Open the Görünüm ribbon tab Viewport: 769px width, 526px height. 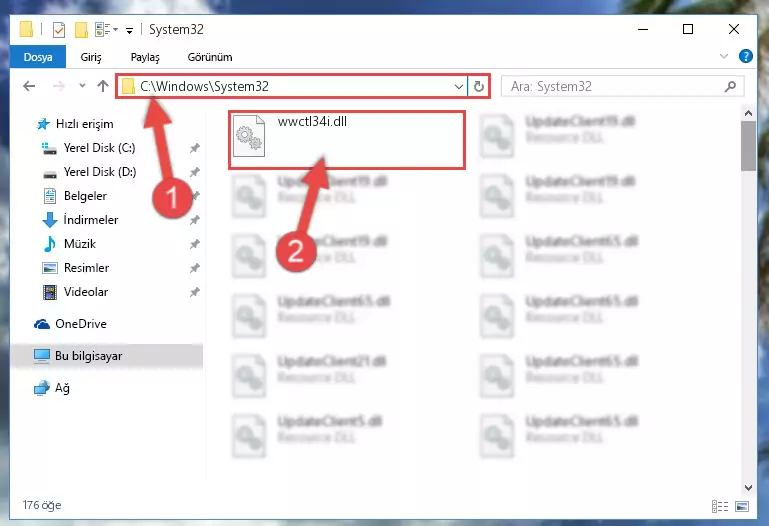coord(210,57)
